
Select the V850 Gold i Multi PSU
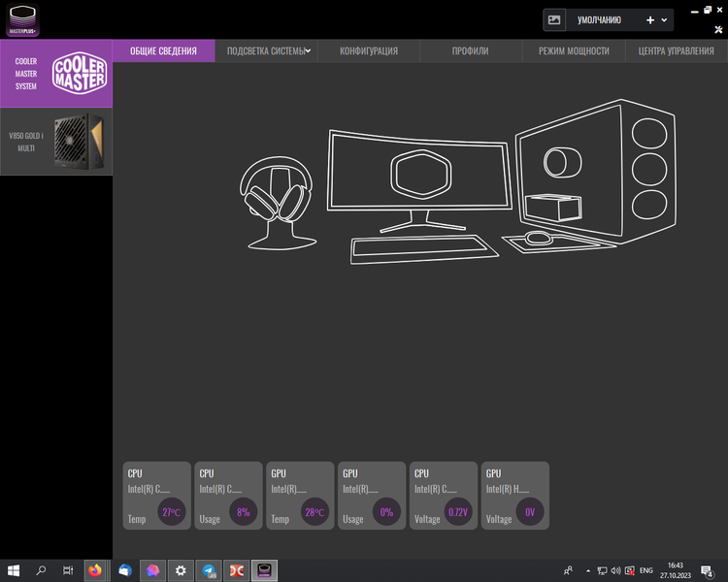(56, 142)
